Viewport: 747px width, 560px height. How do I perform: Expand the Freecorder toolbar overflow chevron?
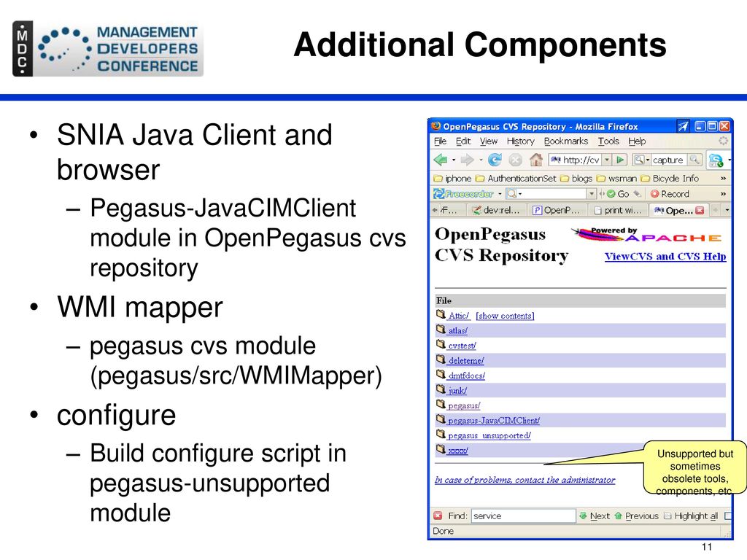coord(723,194)
